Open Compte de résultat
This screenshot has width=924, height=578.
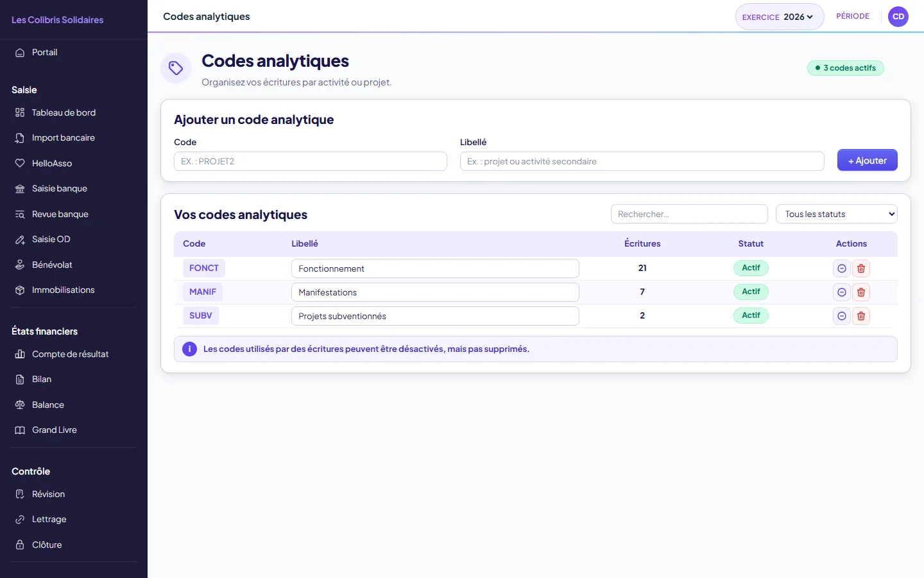click(x=74, y=354)
